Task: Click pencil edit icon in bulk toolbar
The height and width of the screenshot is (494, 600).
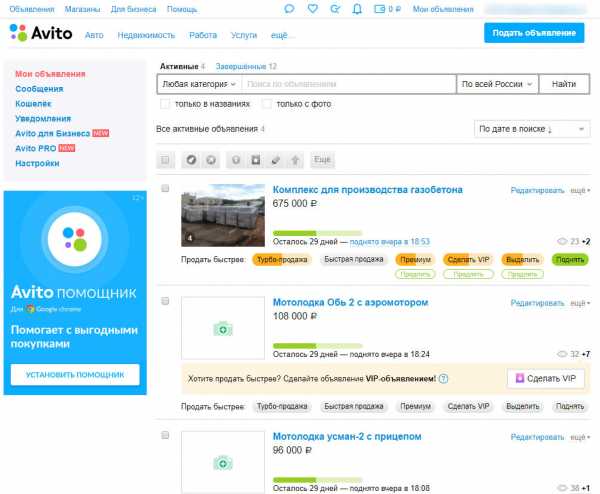Action: click(x=276, y=160)
